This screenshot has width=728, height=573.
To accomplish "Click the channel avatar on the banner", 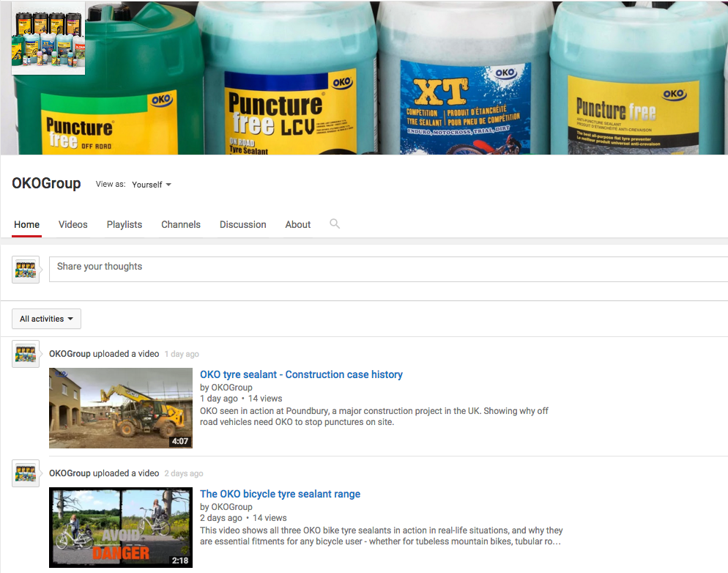I will 48,38.
